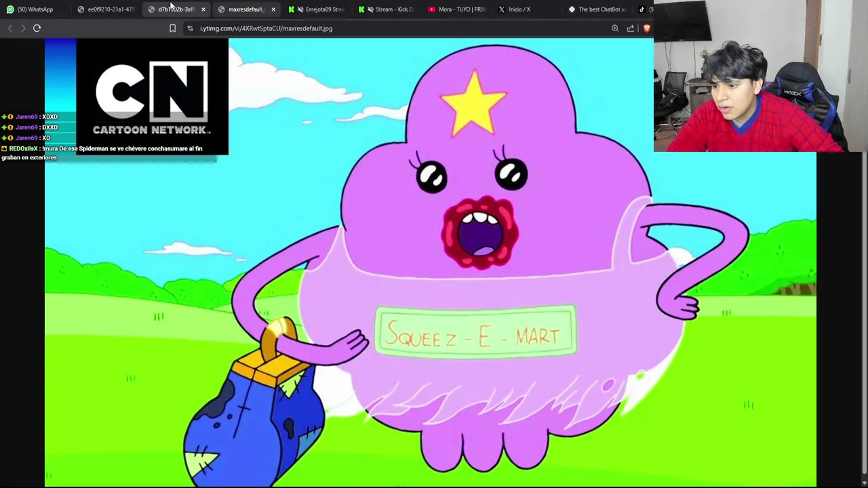868x488 pixels.
Task: Close the maxresdefault tab
Action: [x=273, y=9]
